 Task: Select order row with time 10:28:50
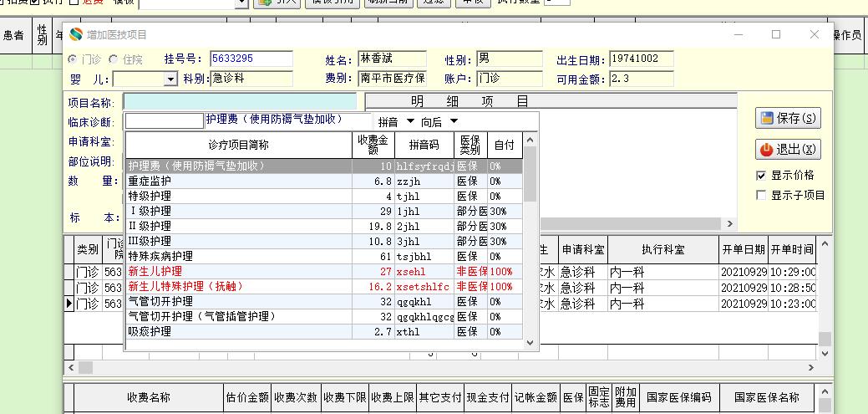click(440, 289)
